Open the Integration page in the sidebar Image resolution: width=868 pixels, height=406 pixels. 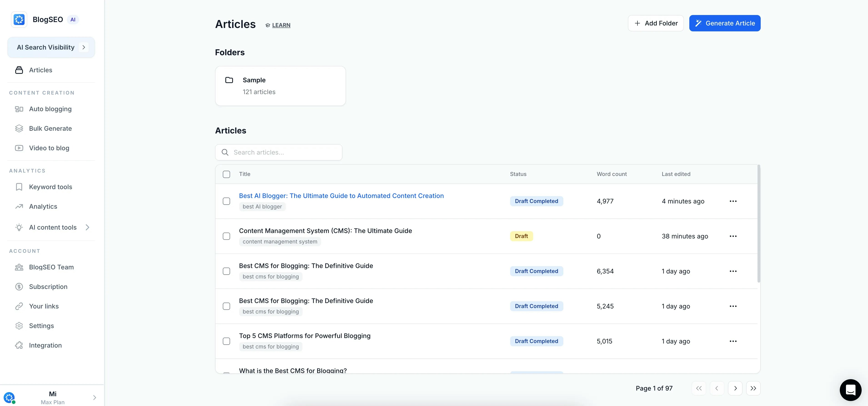[x=45, y=345]
